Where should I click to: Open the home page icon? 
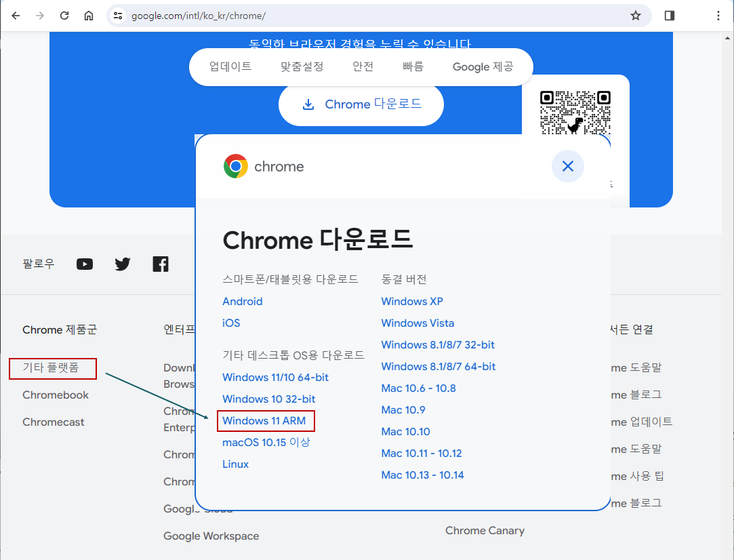click(x=89, y=16)
